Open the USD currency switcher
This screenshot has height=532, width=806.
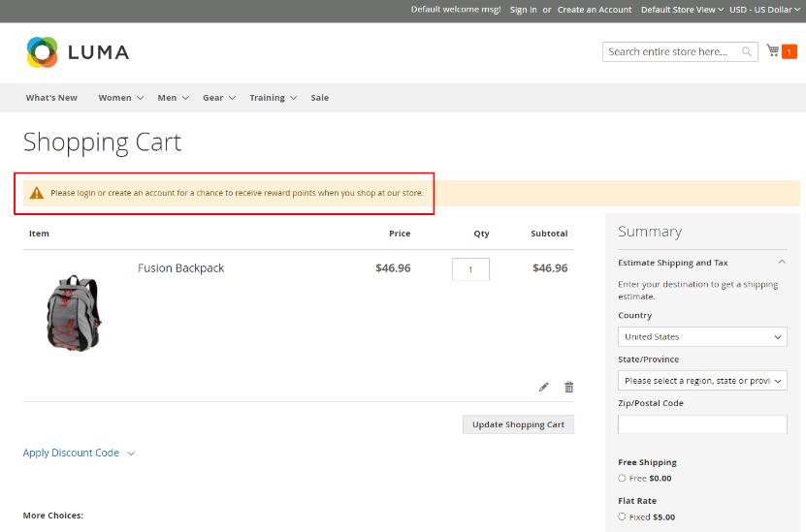[x=765, y=10]
